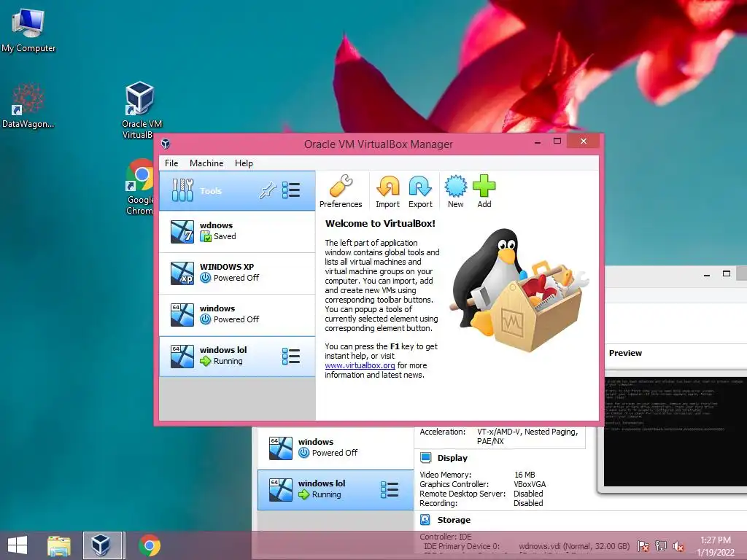This screenshot has height=560, width=747.
Task: Open the windows lol machine tools menu icon
Action: point(290,356)
